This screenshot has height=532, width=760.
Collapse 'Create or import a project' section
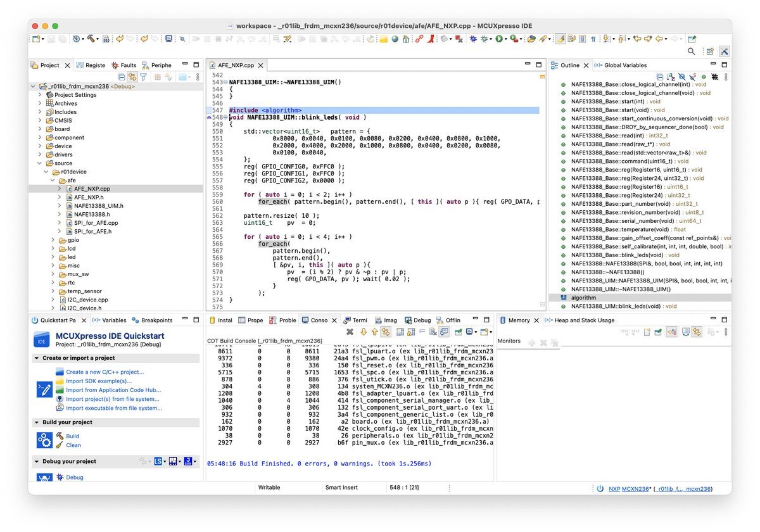36,358
